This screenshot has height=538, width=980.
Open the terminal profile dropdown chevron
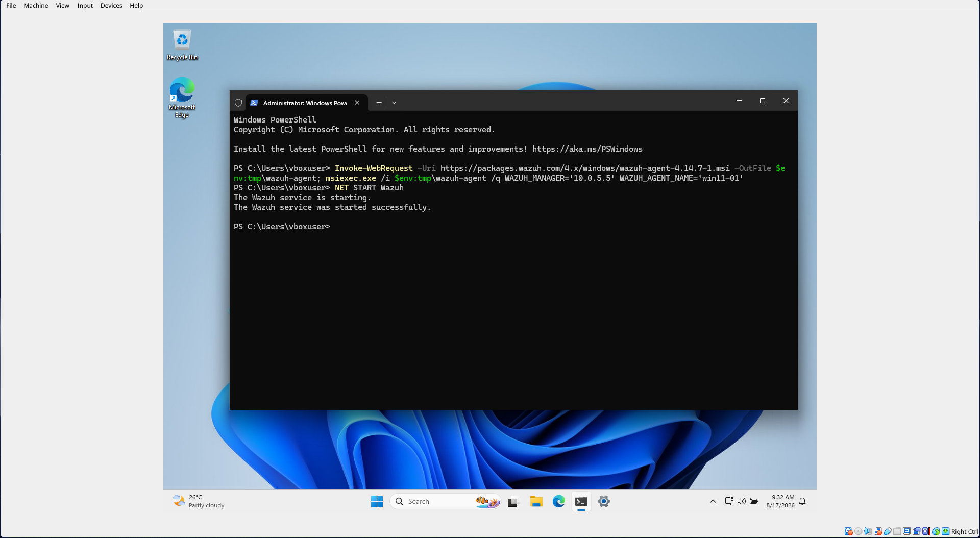click(x=394, y=103)
